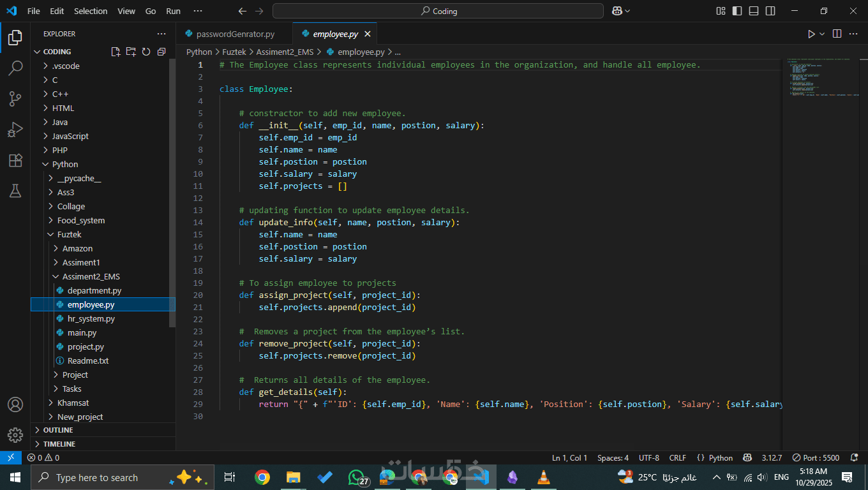Expand the Khamsat folder
Viewport: 868px width, 490px height.
pyautogui.click(x=73, y=403)
